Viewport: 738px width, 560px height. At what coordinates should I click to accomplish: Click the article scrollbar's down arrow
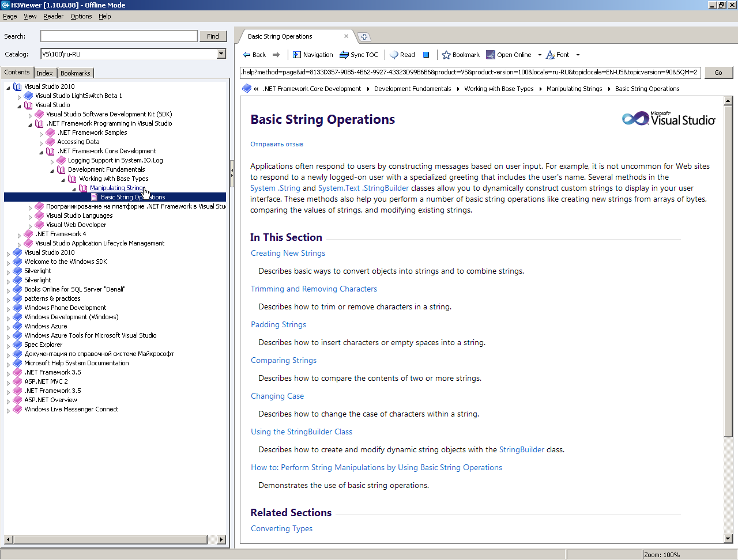(728, 539)
